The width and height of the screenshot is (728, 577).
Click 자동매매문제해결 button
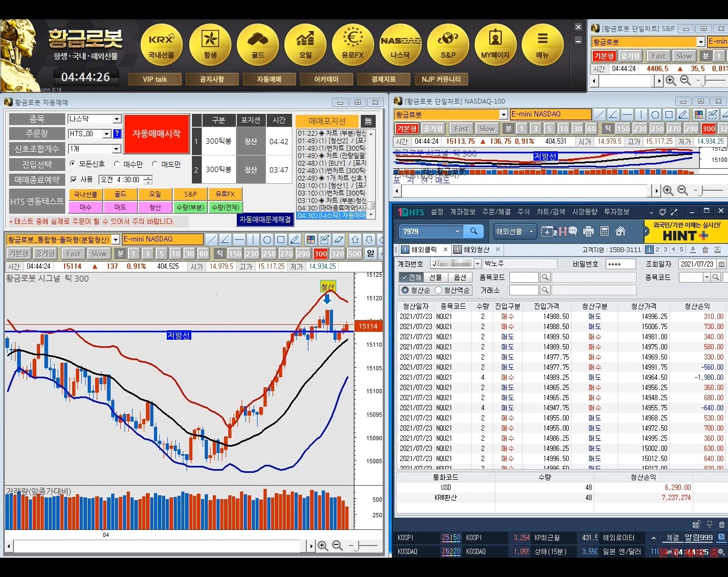click(x=265, y=220)
